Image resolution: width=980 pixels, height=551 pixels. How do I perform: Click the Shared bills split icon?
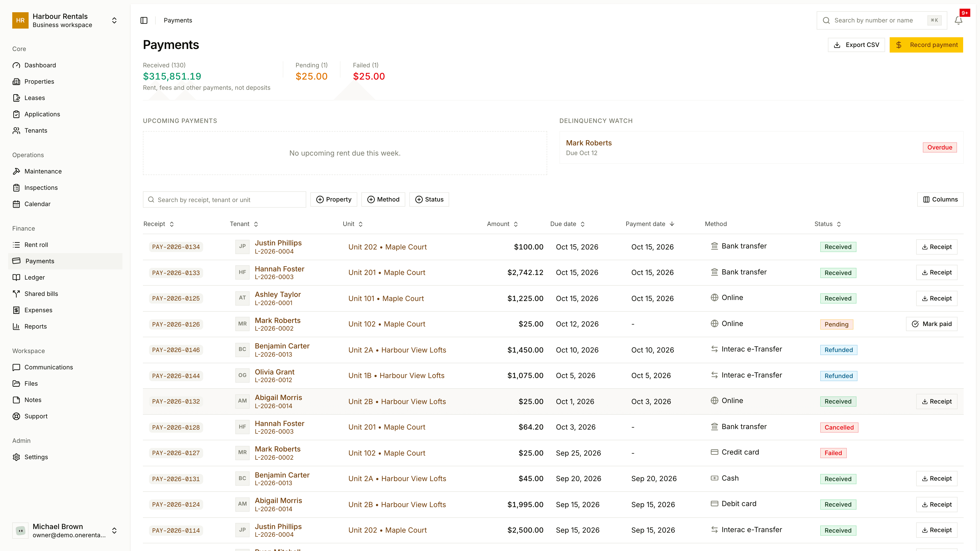[16, 294]
